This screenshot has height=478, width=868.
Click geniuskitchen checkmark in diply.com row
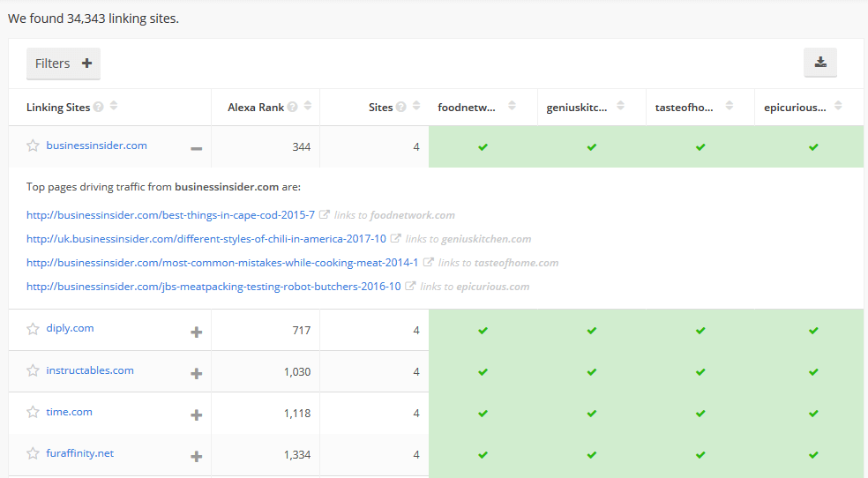pyautogui.click(x=592, y=331)
